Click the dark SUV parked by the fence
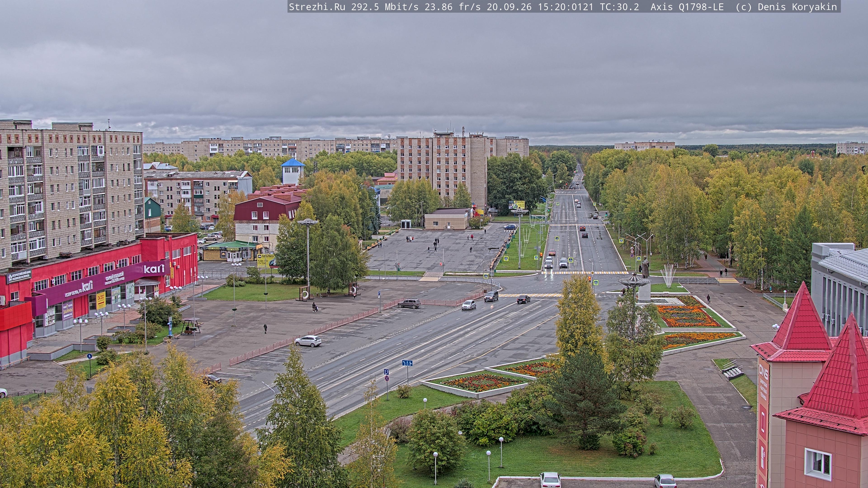The height and width of the screenshot is (488, 868). [409, 303]
